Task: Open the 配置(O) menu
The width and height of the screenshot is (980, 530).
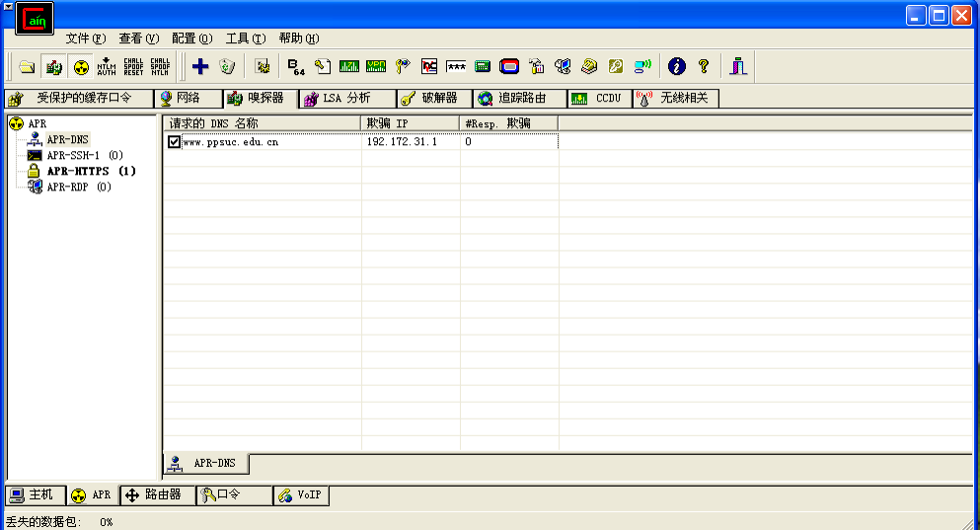Action: pyautogui.click(x=192, y=38)
